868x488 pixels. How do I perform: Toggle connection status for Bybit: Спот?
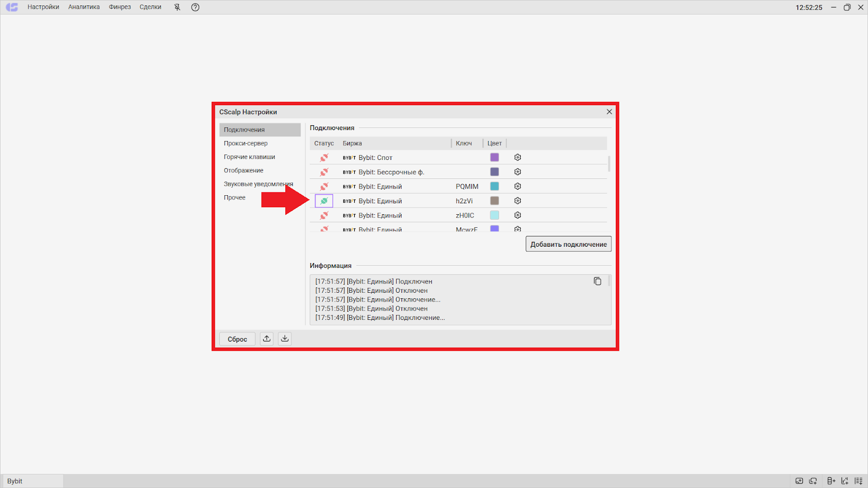(x=324, y=157)
